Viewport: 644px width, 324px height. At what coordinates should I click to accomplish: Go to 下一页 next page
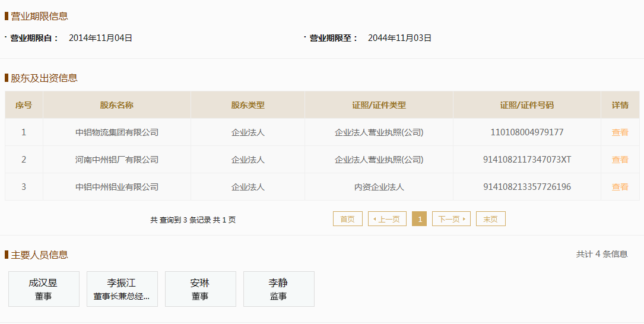coord(451,219)
